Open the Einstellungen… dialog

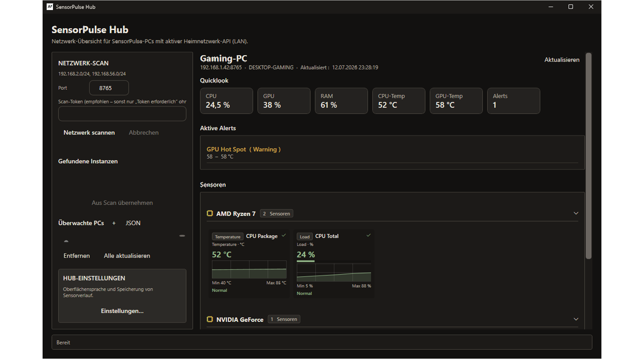[122, 311]
